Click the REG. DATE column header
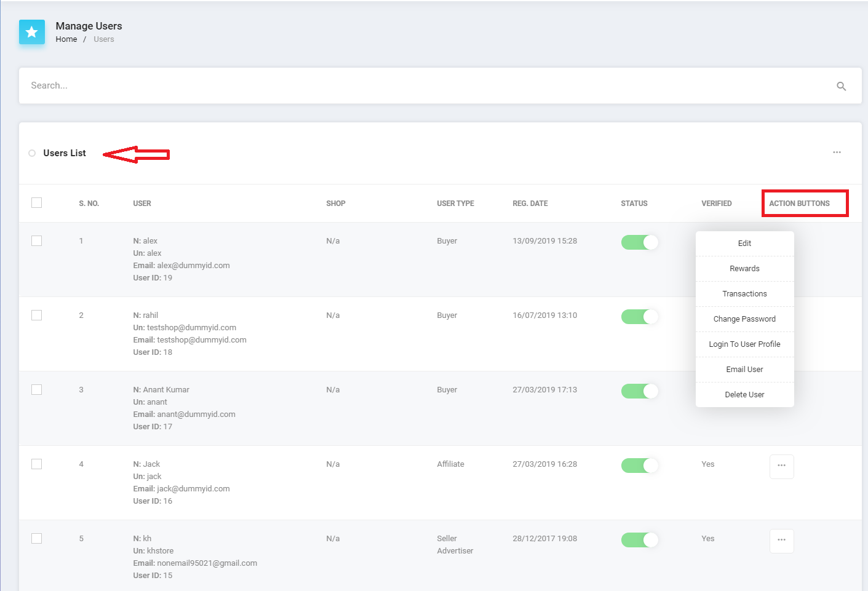This screenshot has height=591, width=868. point(530,204)
